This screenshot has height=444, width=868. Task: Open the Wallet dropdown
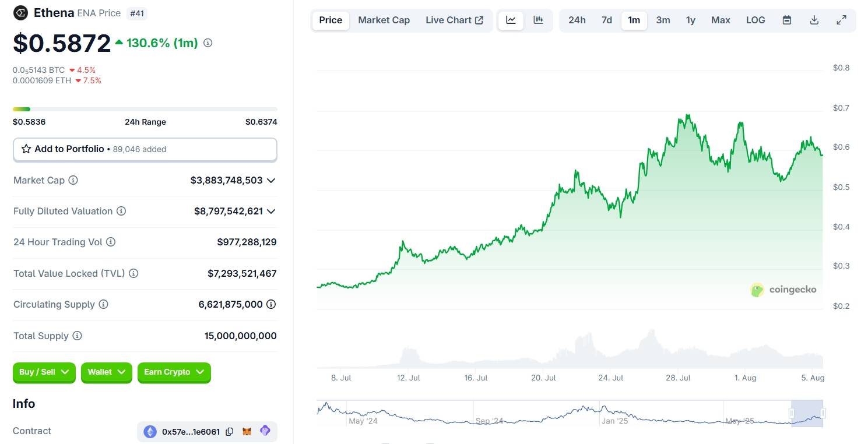[107, 372]
